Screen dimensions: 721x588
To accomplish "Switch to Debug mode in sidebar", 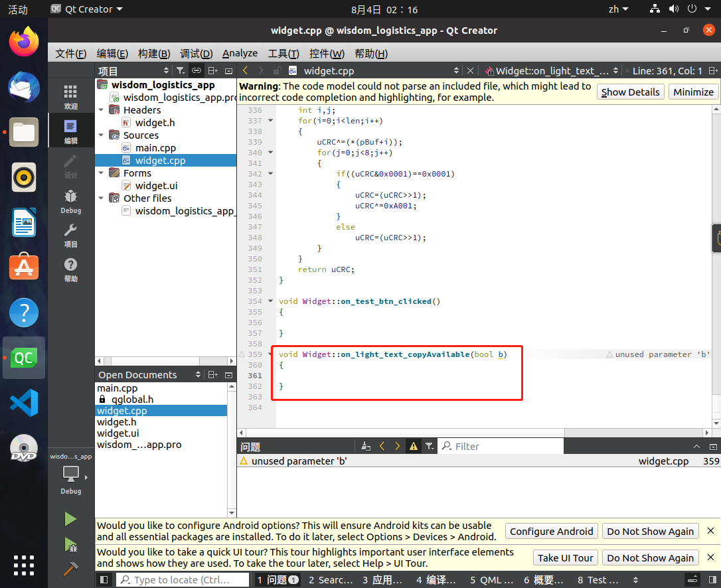I will pos(70,201).
